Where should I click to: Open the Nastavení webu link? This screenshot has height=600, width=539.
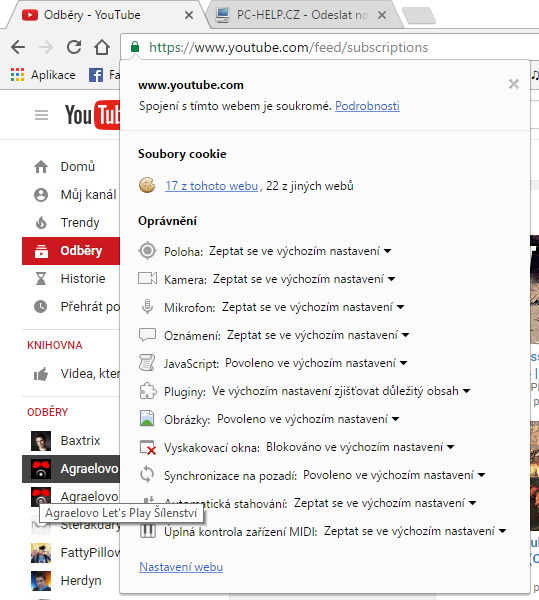(181, 567)
